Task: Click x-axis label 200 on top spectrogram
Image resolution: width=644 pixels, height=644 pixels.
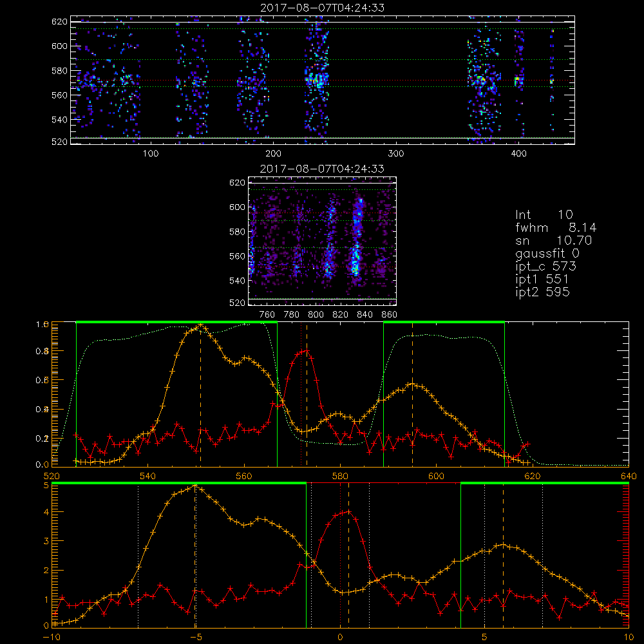Action: (273, 154)
